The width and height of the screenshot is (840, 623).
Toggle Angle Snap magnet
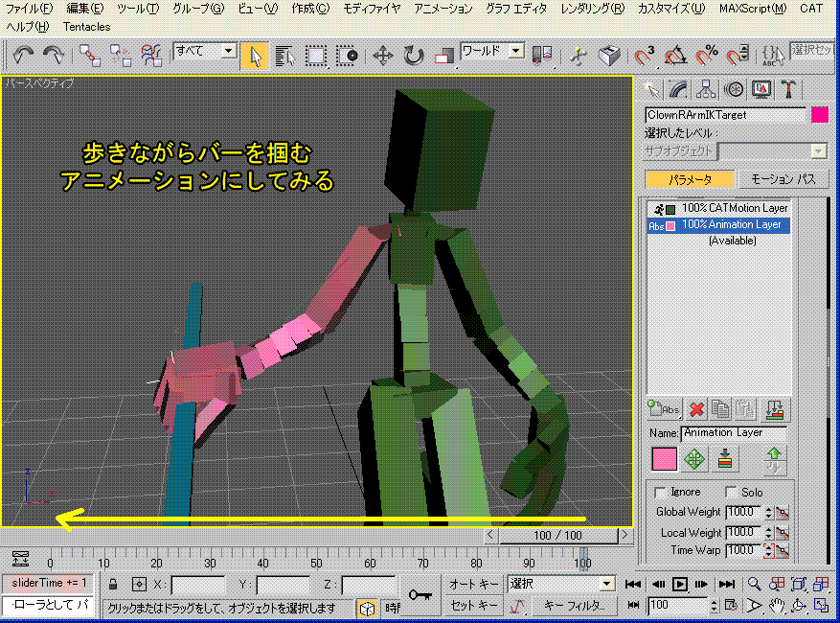[675, 56]
